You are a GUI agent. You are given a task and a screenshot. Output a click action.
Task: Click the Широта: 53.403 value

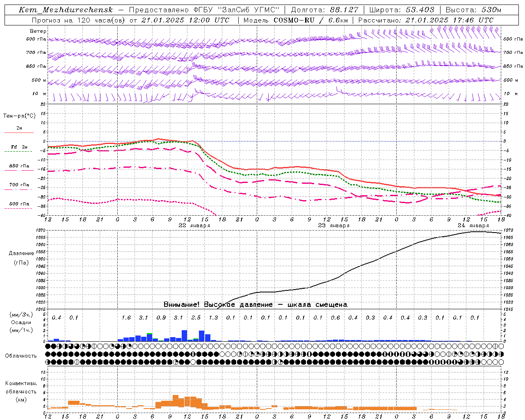coord(402,10)
